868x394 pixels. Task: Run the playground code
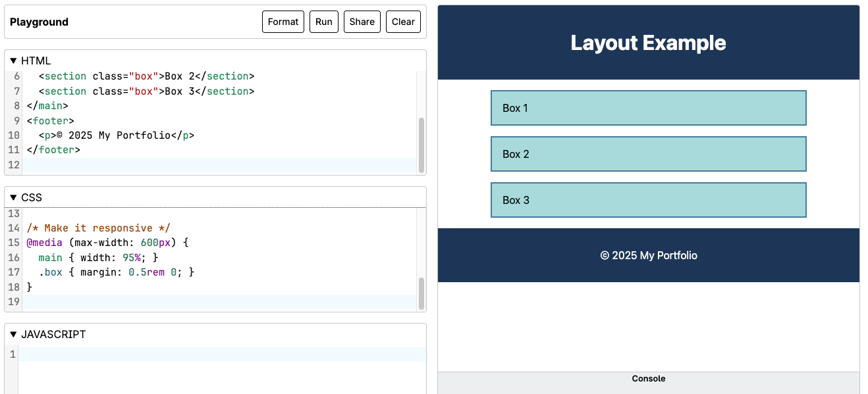[x=323, y=22]
